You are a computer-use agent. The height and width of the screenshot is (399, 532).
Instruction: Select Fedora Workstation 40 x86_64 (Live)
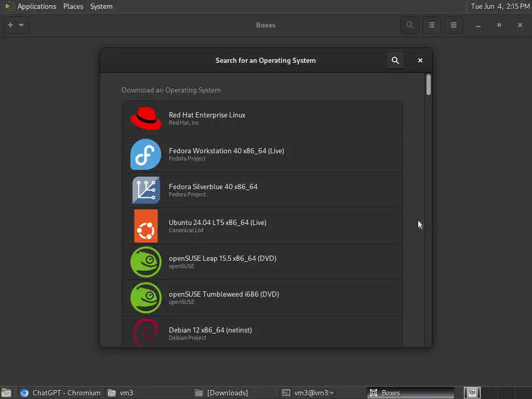coord(262,154)
